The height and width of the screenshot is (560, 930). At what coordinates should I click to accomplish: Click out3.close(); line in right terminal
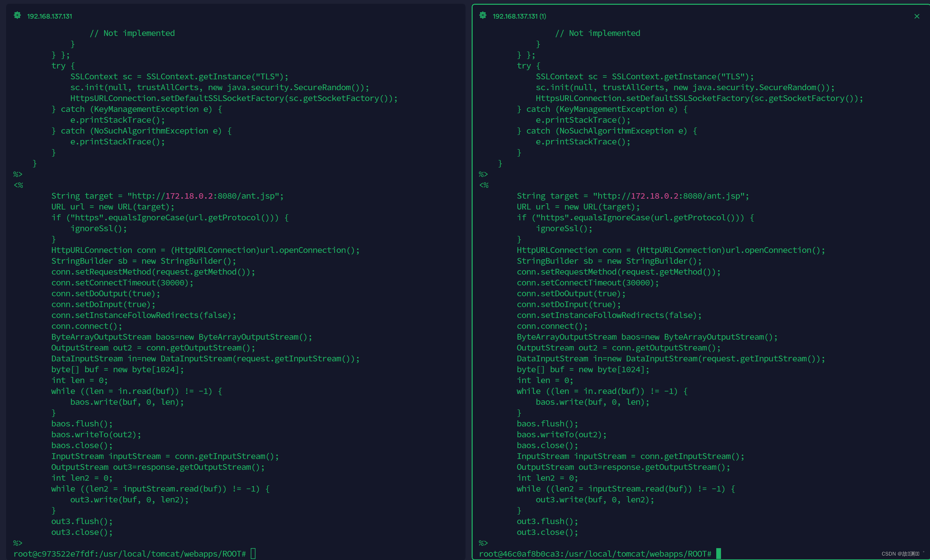point(547,532)
